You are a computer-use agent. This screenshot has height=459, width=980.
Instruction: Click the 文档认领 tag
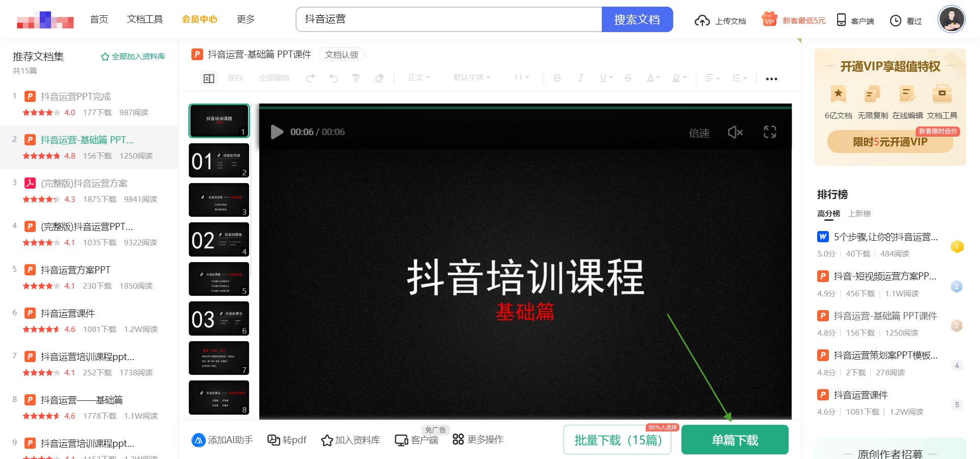click(341, 55)
